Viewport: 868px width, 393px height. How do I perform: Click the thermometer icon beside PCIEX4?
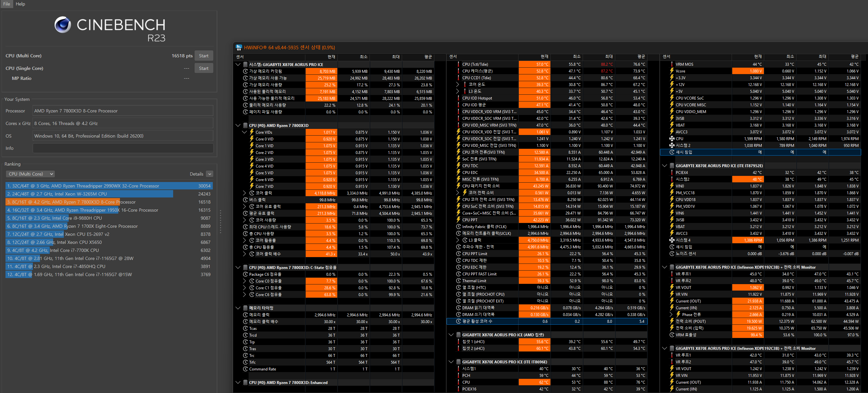(x=672, y=172)
